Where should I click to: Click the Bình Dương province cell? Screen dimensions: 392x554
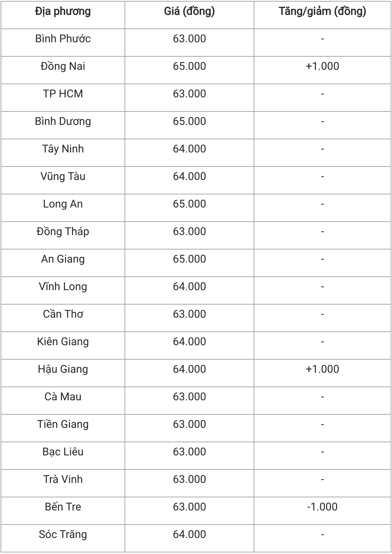pyautogui.click(x=63, y=121)
